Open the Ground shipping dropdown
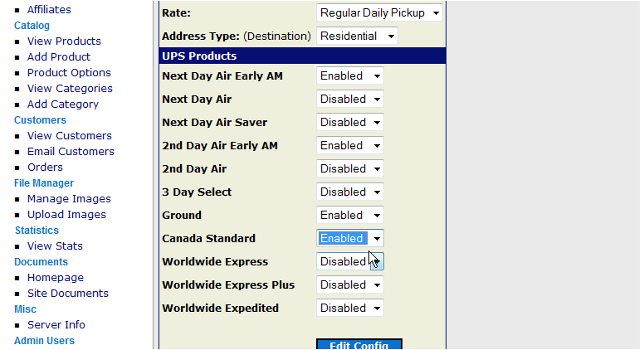The width and height of the screenshot is (644, 350). coord(350,215)
